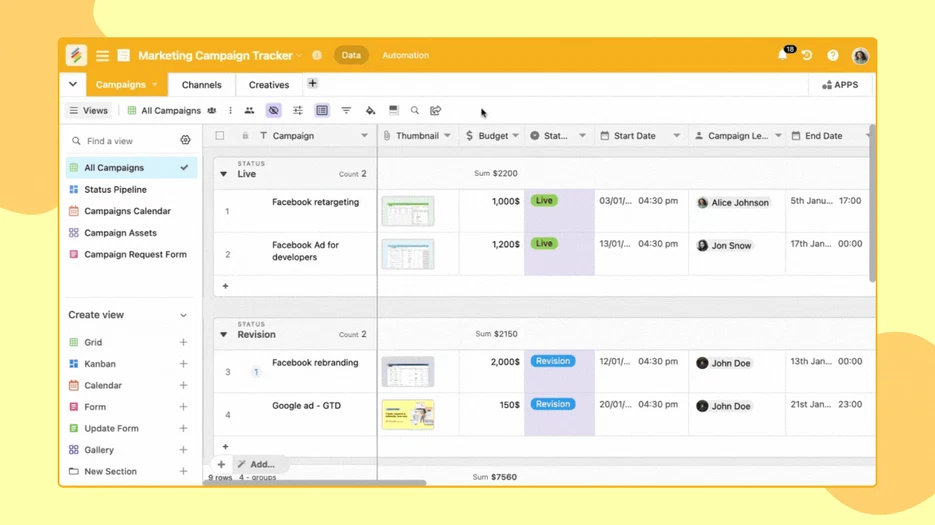Open the help question mark icon
Image resolution: width=935 pixels, height=525 pixels.
(x=833, y=56)
